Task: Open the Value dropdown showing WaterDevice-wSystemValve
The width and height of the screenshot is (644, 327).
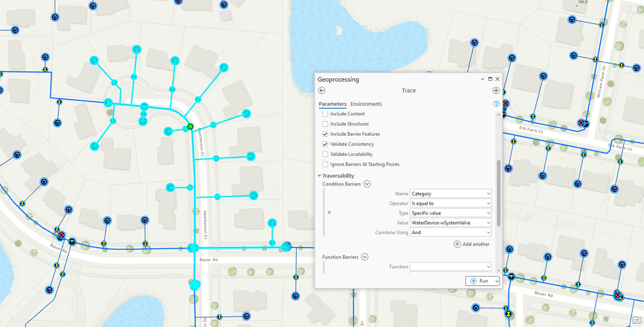Action: (450, 222)
